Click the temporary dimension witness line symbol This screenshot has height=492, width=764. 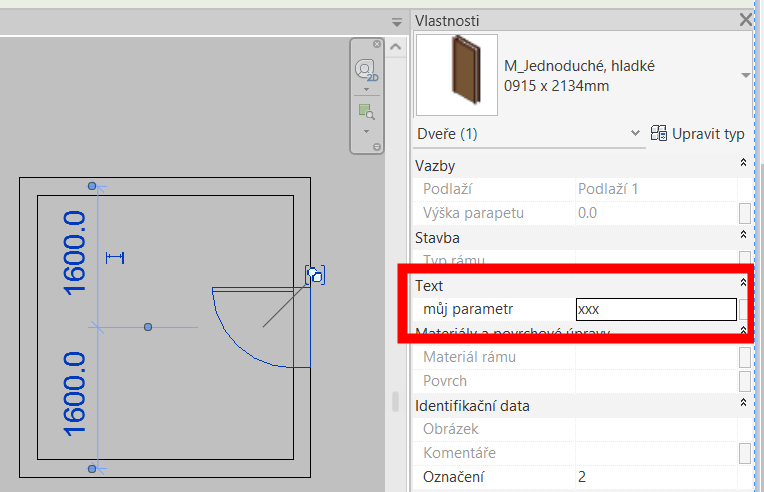point(115,258)
